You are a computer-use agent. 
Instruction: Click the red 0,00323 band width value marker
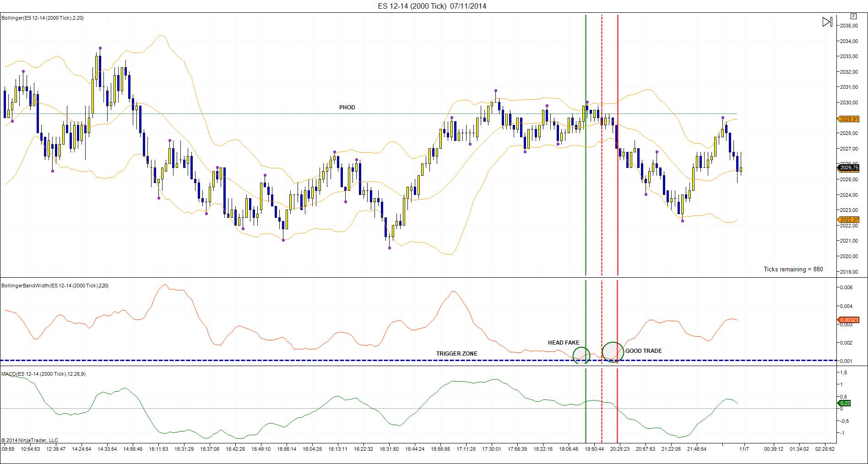pos(849,320)
